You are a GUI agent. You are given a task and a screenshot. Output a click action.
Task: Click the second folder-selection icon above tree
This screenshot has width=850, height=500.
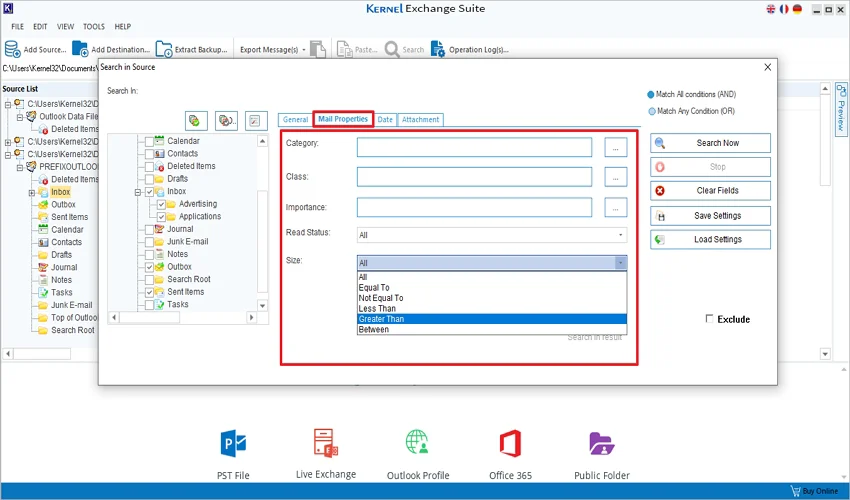[227, 120]
